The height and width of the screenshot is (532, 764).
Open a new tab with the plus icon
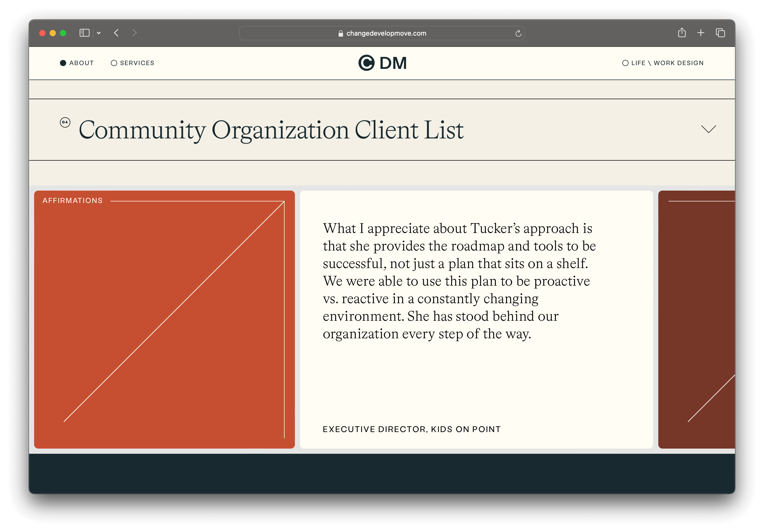pos(701,33)
